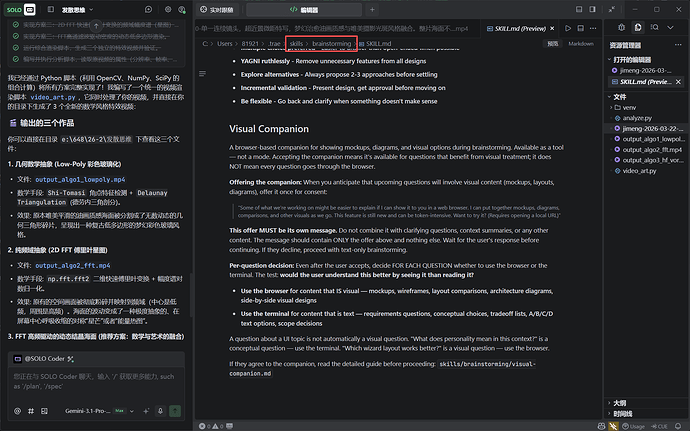Click 'skills' breadcrumb segment
This screenshot has height=431, width=690.
pyautogui.click(x=296, y=44)
